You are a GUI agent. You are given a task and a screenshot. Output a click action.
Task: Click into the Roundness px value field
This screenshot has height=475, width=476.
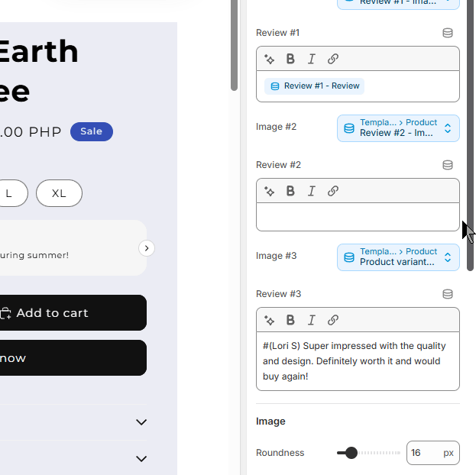pyautogui.click(x=433, y=453)
